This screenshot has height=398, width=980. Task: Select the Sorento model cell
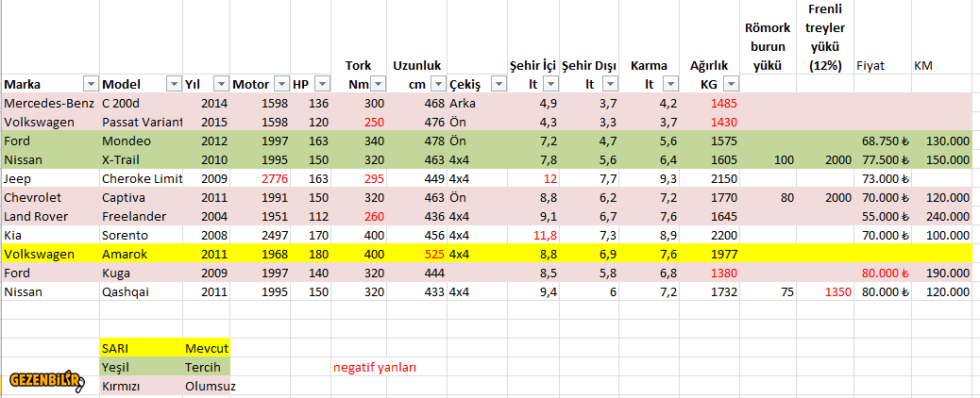[x=142, y=236]
